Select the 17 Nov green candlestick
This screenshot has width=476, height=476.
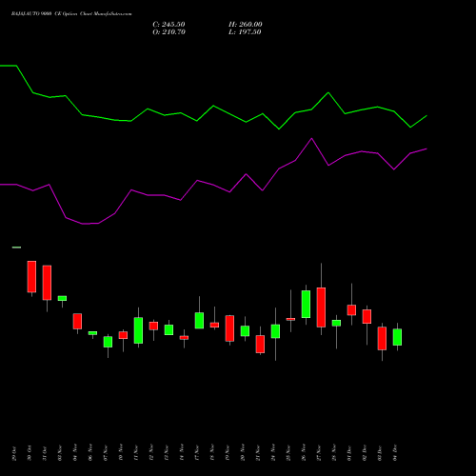point(199,321)
